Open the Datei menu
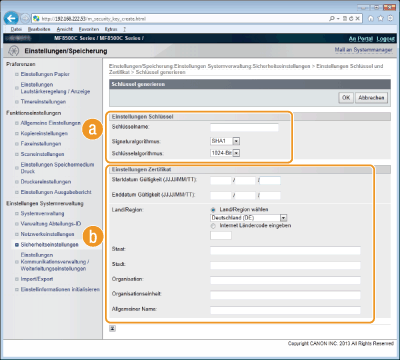Viewport: 400px width, 360px height. (16, 29)
